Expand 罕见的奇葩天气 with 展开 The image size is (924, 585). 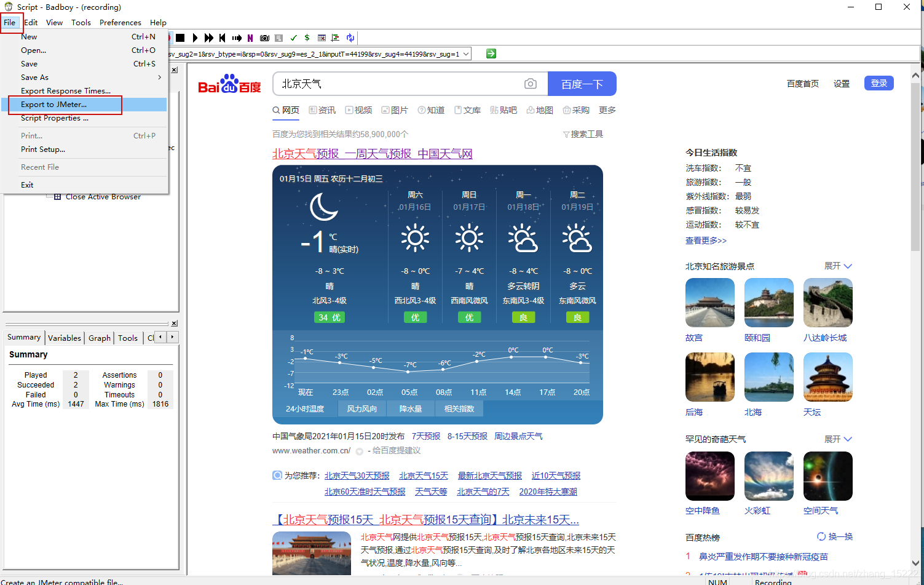pyautogui.click(x=838, y=439)
